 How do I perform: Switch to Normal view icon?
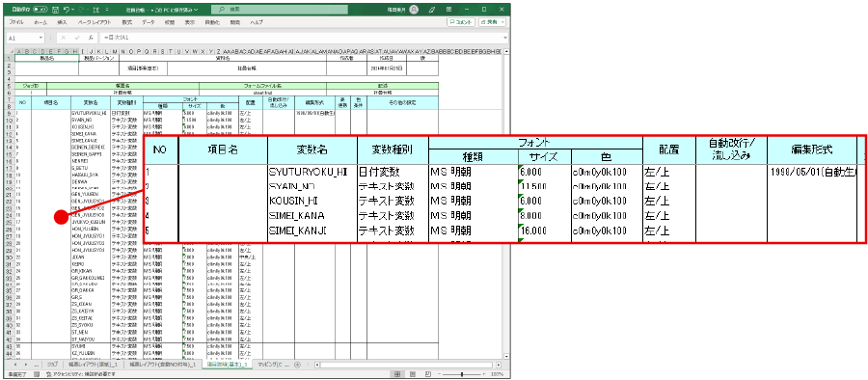[398, 374]
